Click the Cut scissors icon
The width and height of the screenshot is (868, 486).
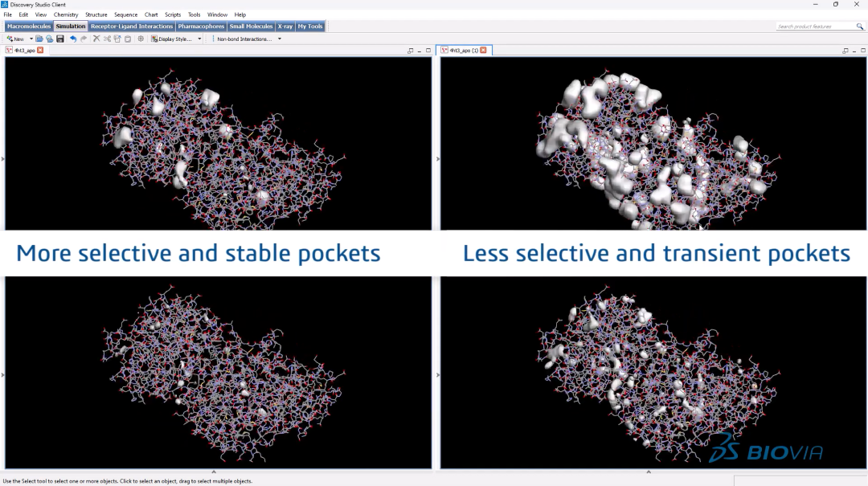[107, 39]
